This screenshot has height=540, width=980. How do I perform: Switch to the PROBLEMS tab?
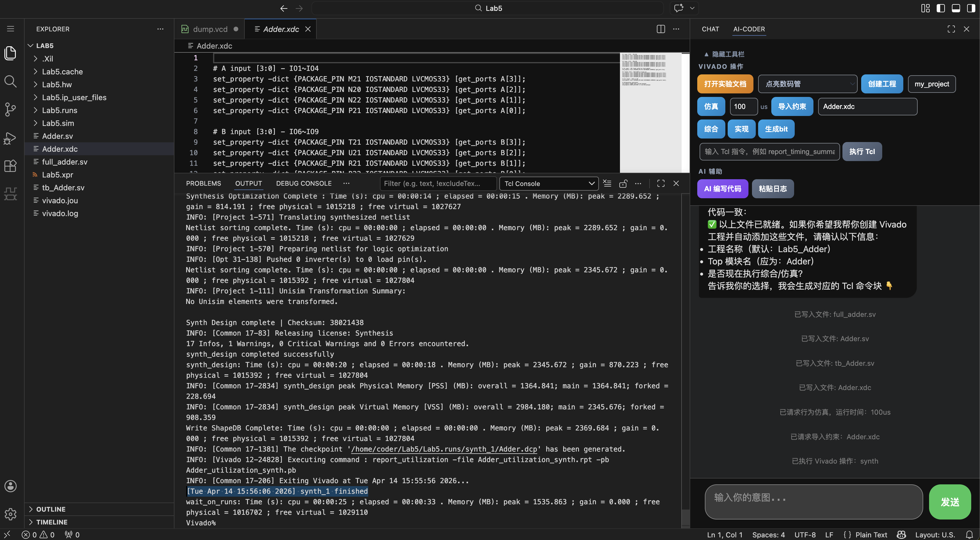tap(203, 183)
